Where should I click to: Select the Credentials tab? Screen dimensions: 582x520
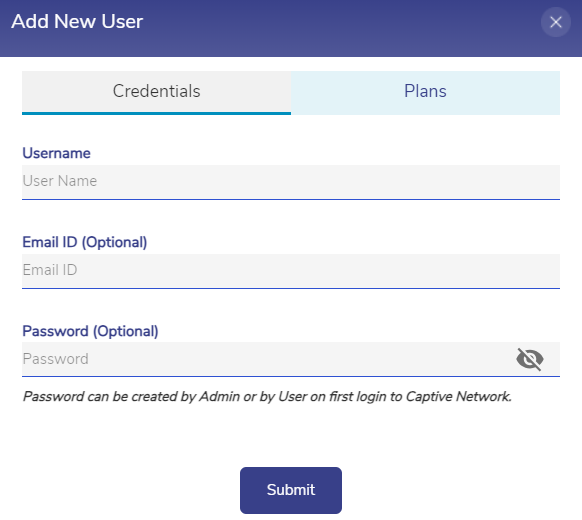coord(156,92)
